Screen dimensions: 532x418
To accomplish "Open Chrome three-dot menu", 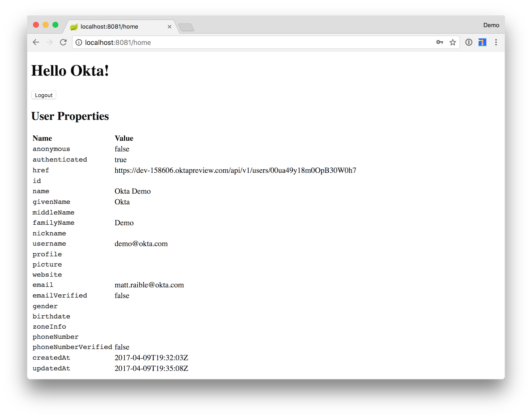I will [496, 42].
